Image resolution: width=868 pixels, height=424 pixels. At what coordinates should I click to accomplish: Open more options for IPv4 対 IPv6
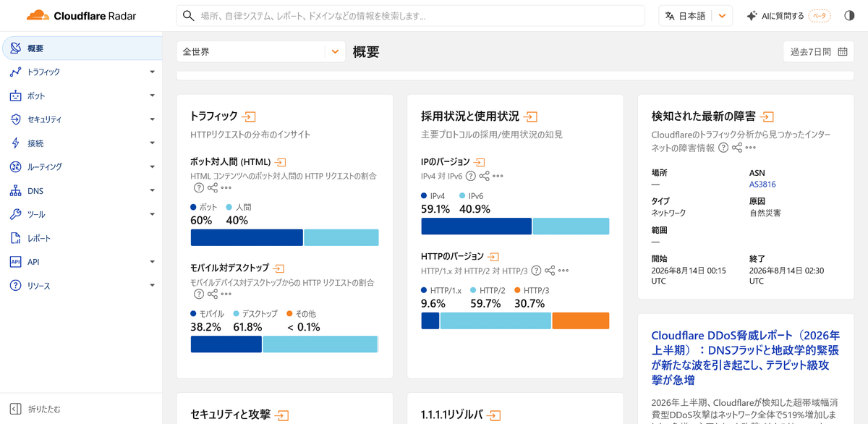pyautogui.click(x=498, y=176)
